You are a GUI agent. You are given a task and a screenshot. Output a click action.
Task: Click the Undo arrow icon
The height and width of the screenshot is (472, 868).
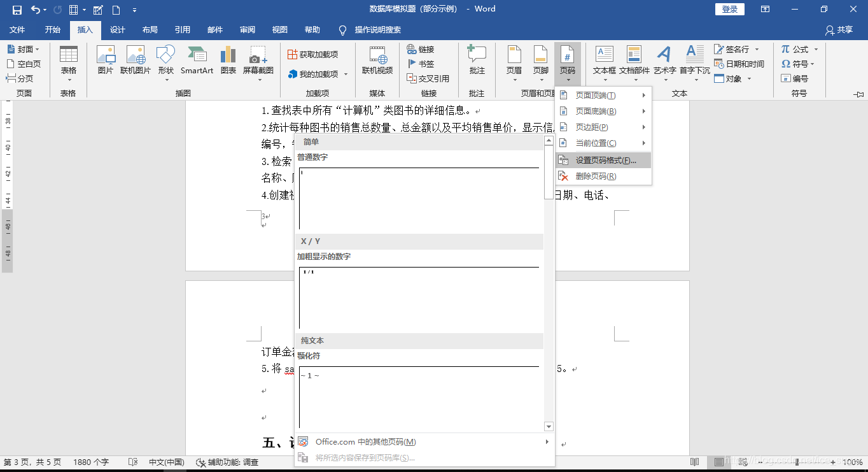(36, 10)
